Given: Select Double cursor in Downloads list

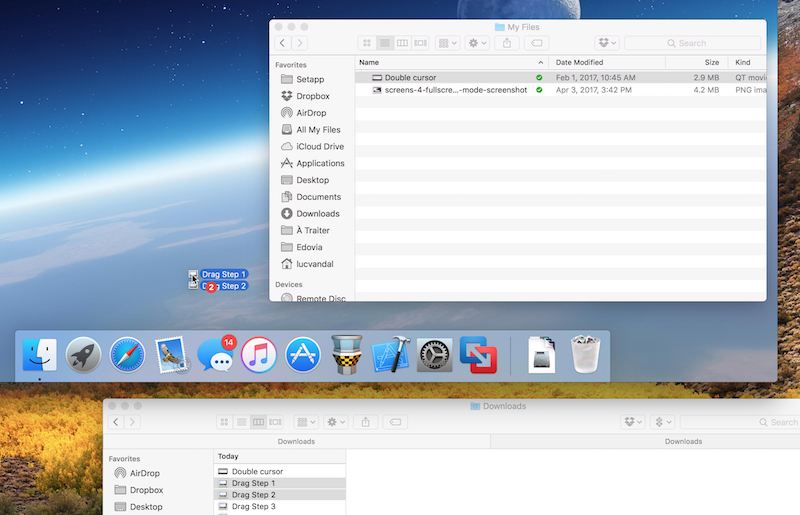Looking at the screenshot, I should 280,472.
